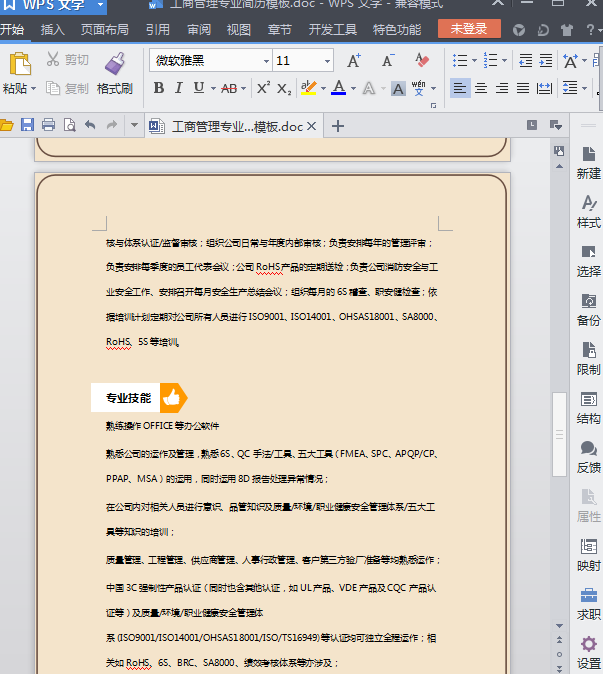Decrease paragraph indent
Viewport: 603px width, 674px height.
(525, 61)
